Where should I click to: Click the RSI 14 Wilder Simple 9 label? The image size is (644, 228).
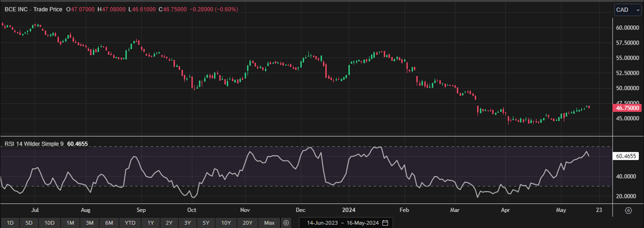click(x=34, y=143)
